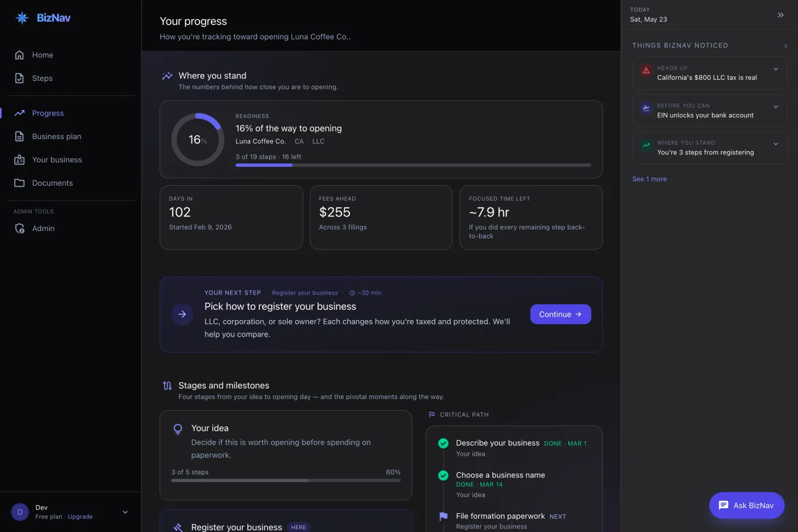Click the clock icon beside ~30 min
This screenshot has height=532, width=798.
[x=352, y=293]
